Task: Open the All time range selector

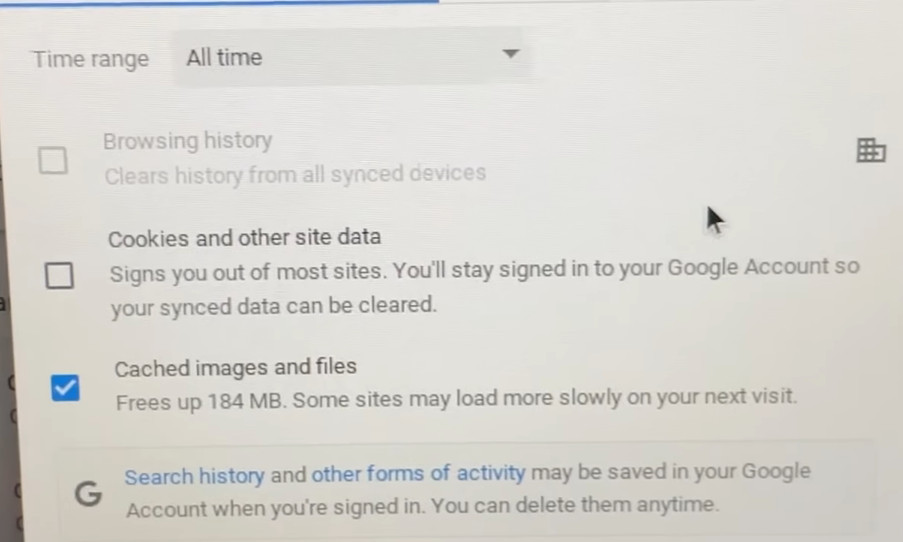Action: (x=352, y=57)
